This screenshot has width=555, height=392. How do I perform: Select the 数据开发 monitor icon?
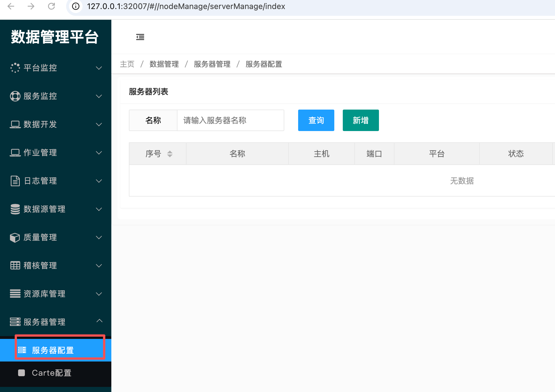point(15,124)
